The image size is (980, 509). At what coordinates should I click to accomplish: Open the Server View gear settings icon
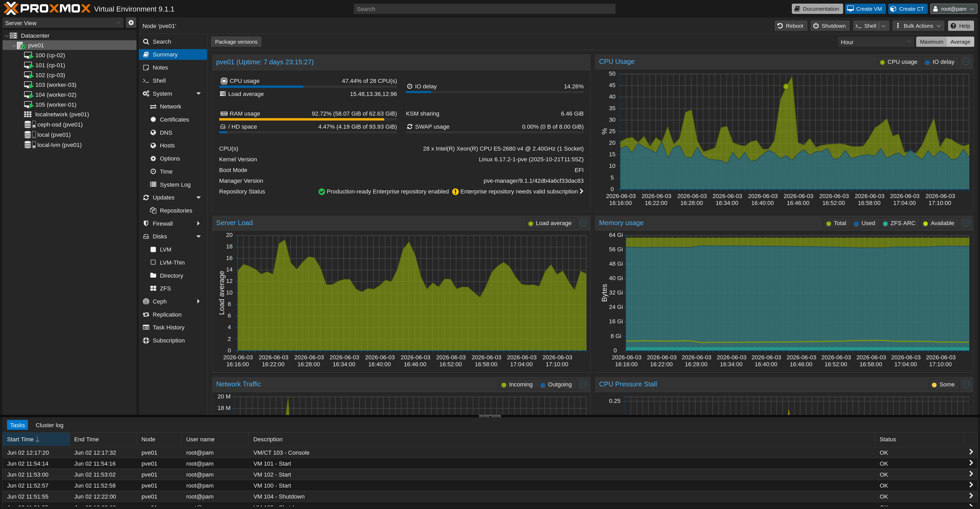pyautogui.click(x=131, y=23)
